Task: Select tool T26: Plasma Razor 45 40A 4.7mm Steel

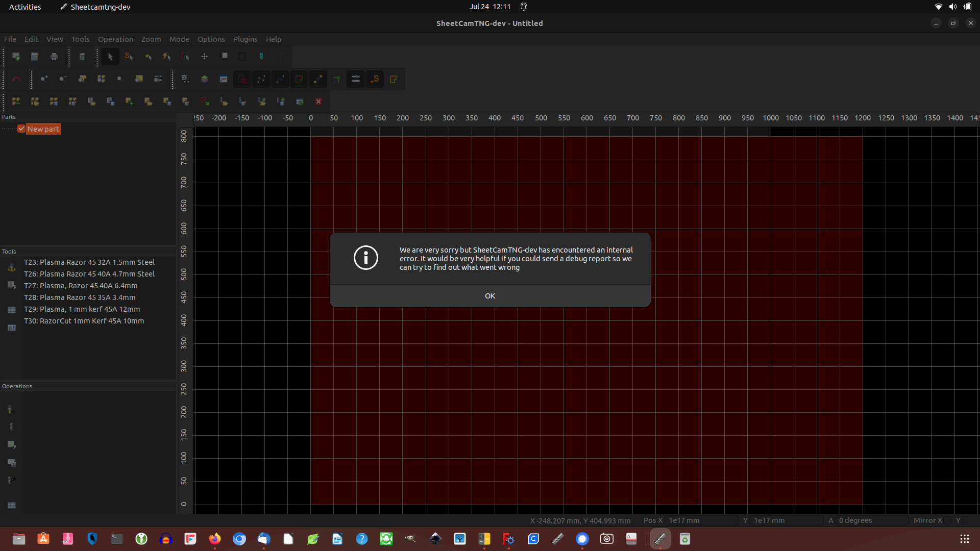Action: (x=89, y=274)
